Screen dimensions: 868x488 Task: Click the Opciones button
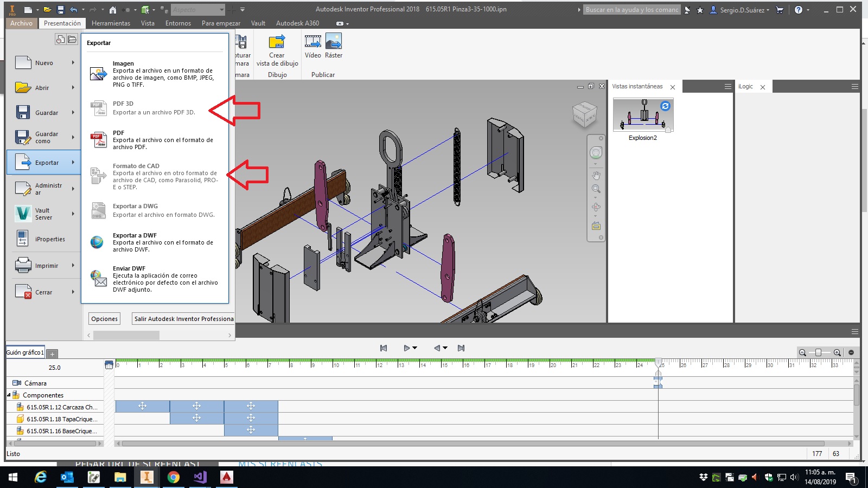click(x=104, y=318)
